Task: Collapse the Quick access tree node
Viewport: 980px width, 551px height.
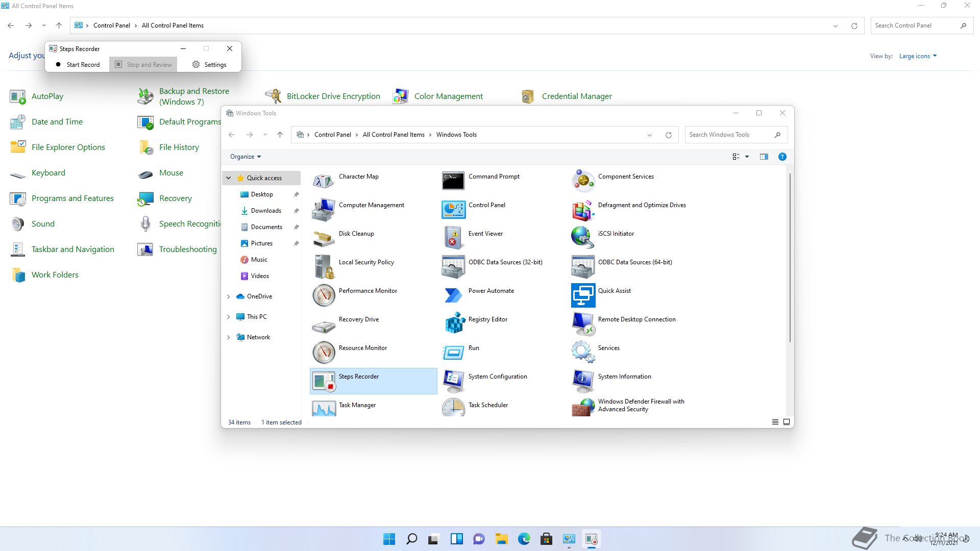Action: tap(228, 178)
